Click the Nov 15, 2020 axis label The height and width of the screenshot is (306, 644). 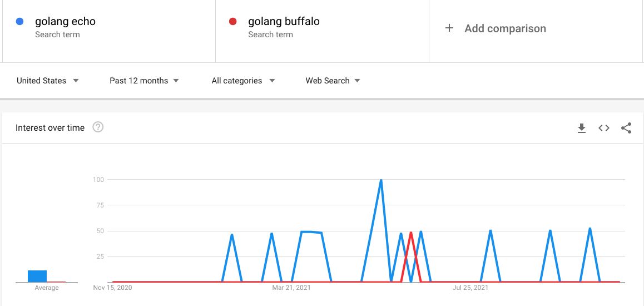tap(112, 288)
